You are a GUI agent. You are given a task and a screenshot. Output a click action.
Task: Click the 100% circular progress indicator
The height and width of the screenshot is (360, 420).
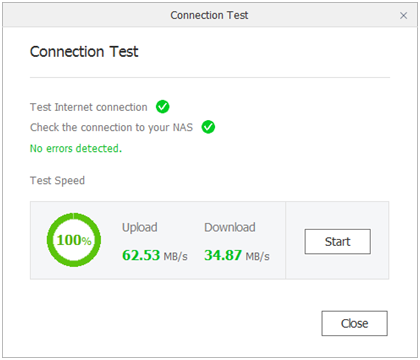74,240
